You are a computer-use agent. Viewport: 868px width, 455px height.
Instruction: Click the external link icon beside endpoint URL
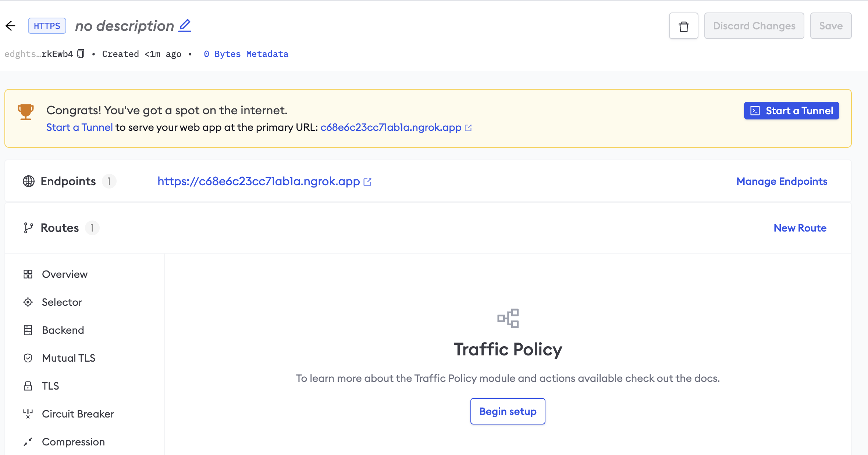[x=367, y=182]
